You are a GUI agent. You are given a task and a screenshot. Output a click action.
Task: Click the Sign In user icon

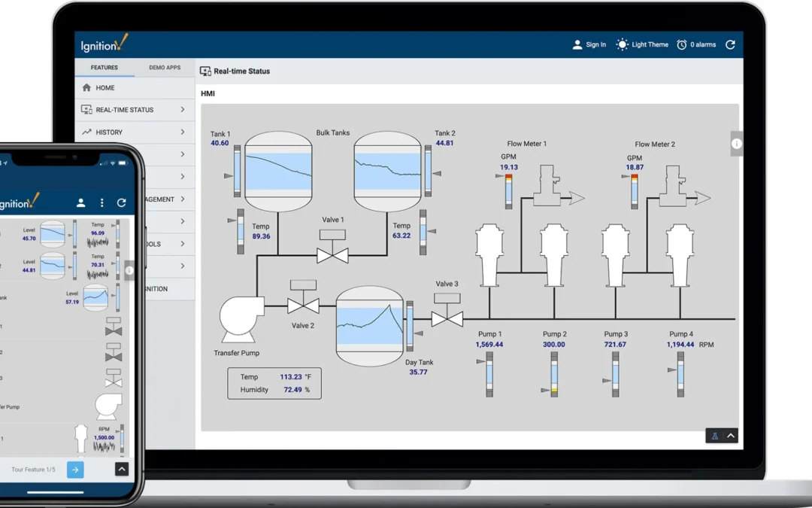pyautogui.click(x=577, y=44)
